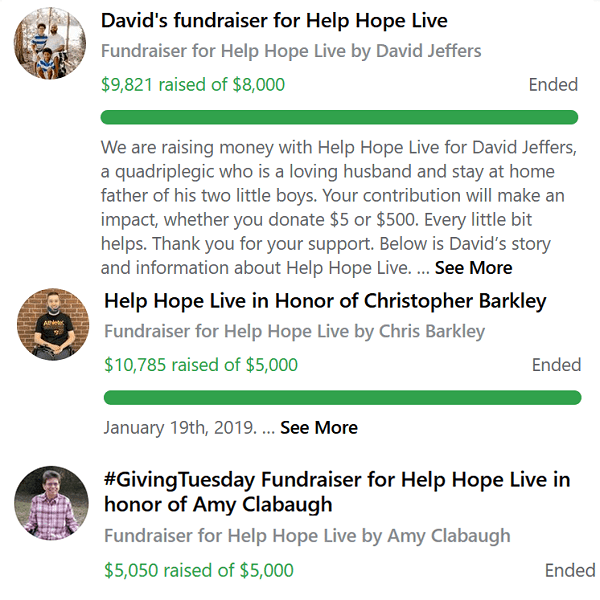Expand David Jeffers story with See More
Image resolution: width=600 pixels, height=600 pixels.
click(473, 267)
